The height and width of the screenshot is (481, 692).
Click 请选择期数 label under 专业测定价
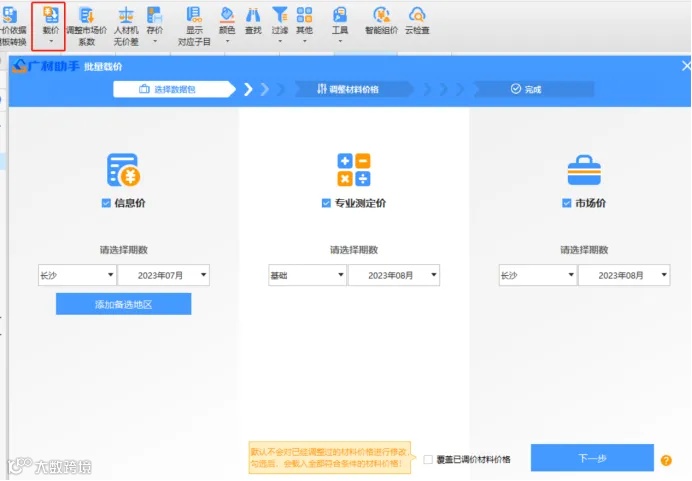[x=354, y=250]
